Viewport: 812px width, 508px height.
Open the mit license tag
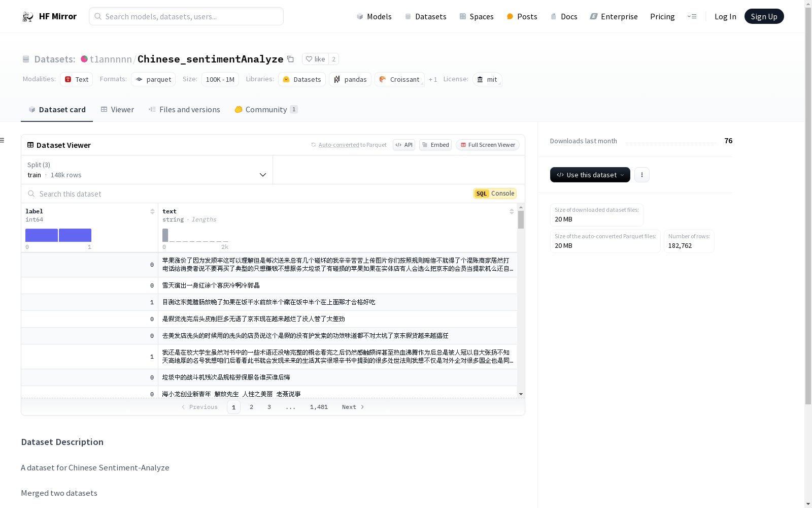pos(487,79)
